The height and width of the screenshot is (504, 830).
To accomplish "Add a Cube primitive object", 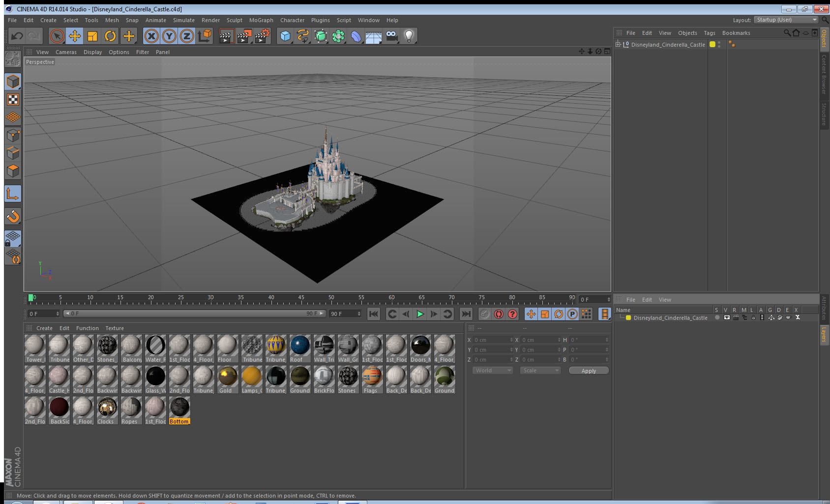I will [285, 36].
